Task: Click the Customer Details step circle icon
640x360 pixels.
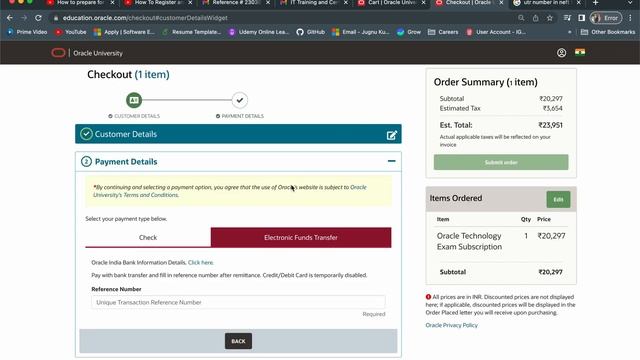Action: (134, 100)
